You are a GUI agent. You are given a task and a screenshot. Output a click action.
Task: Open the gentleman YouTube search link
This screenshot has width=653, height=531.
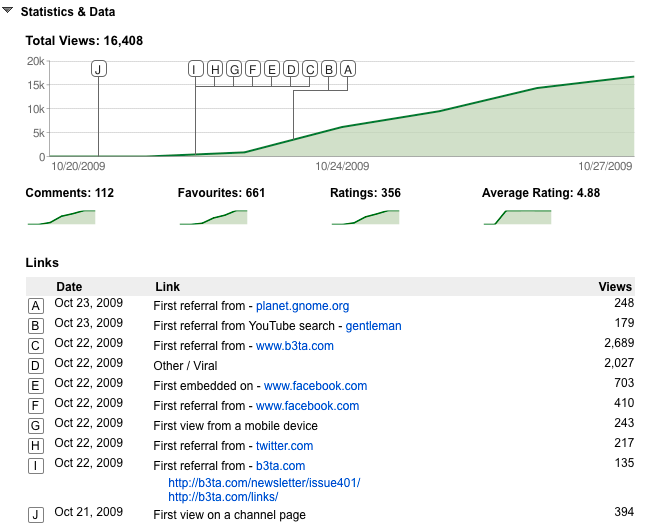coord(374,326)
